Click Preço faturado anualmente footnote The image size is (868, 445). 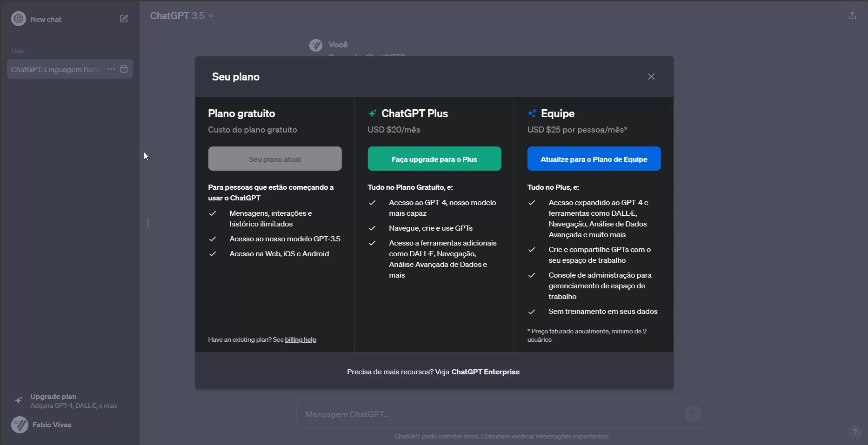tap(587, 335)
